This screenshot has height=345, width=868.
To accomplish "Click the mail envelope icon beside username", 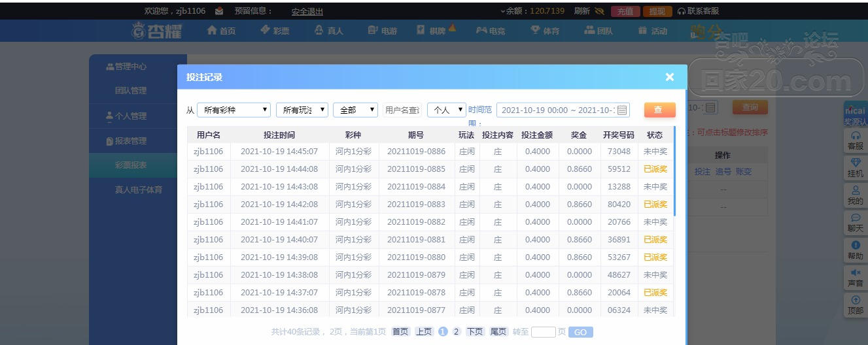I will click(x=219, y=11).
